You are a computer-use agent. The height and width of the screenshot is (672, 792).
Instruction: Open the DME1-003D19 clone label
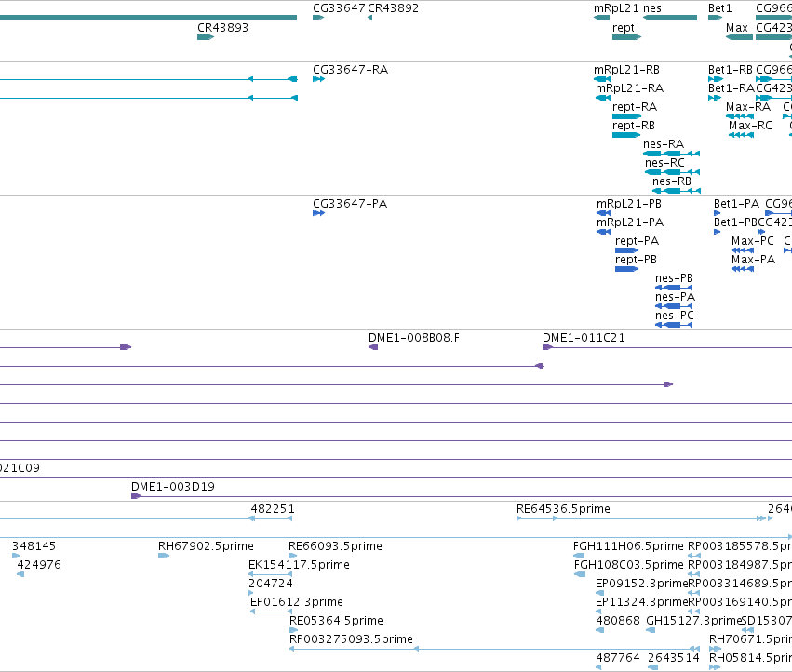(x=173, y=487)
